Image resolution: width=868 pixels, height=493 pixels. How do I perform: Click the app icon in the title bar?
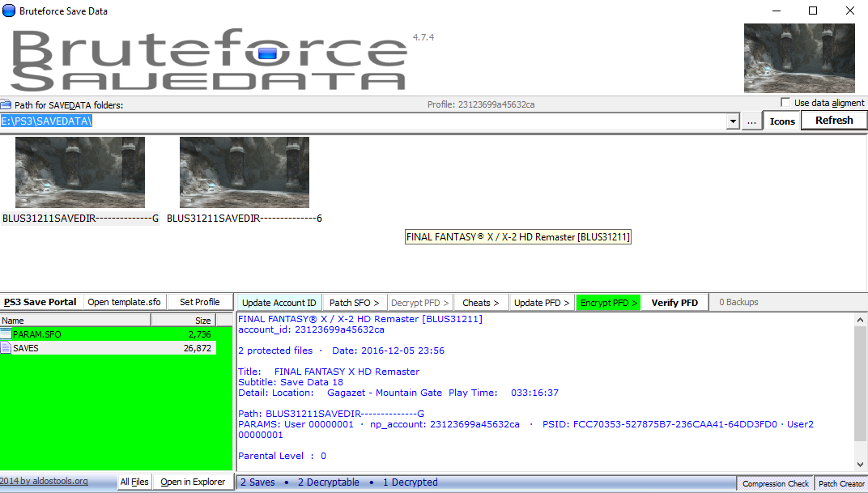(9, 11)
